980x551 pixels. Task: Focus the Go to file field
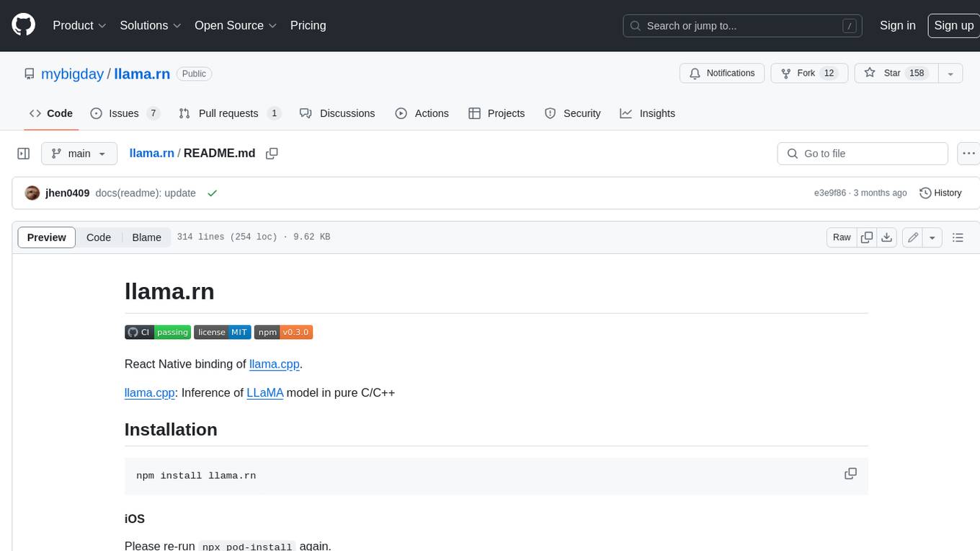tap(863, 154)
